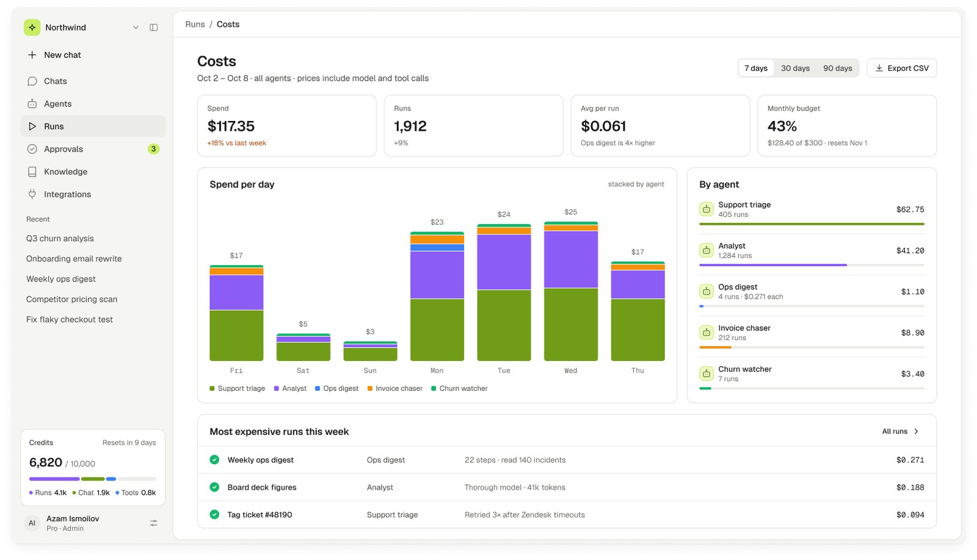Click the Export CSV button
Image resolution: width=977 pixels, height=560 pixels.
point(902,68)
